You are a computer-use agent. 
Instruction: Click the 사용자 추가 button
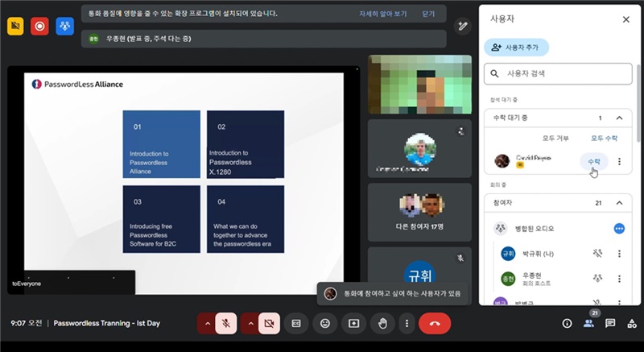(517, 48)
